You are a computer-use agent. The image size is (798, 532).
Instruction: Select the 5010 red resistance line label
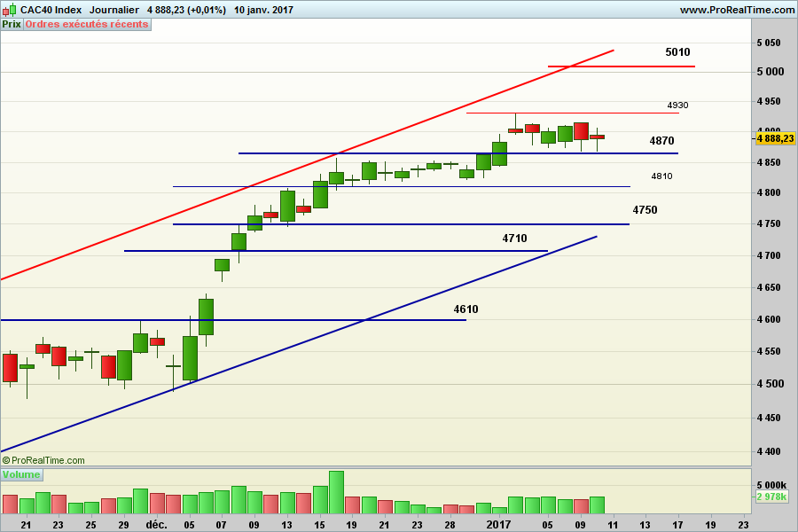(677, 52)
